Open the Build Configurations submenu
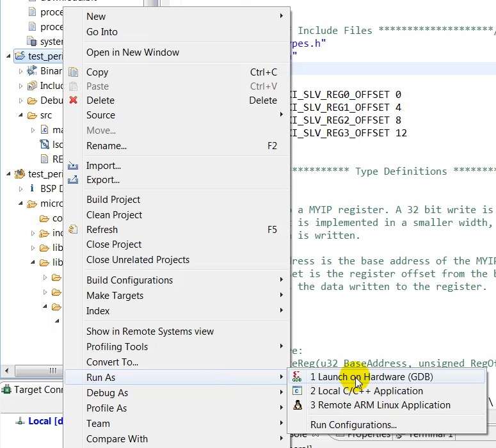This screenshot has width=496, height=448. (x=129, y=280)
